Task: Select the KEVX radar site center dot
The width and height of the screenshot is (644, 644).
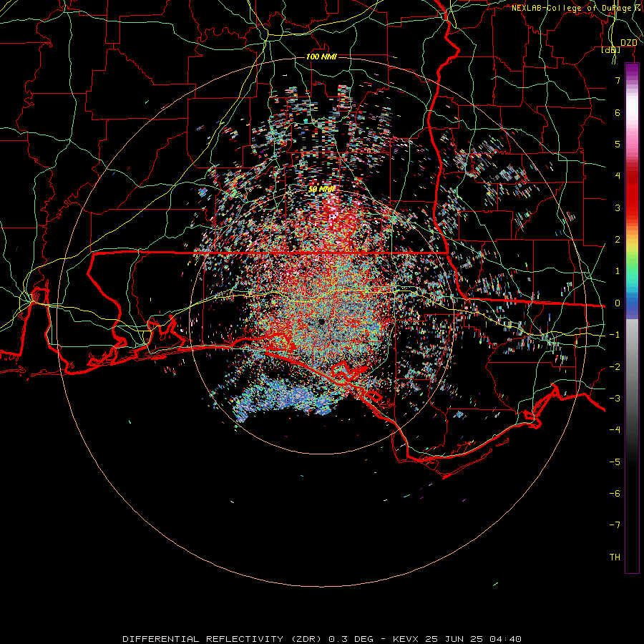Action: (x=321, y=321)
